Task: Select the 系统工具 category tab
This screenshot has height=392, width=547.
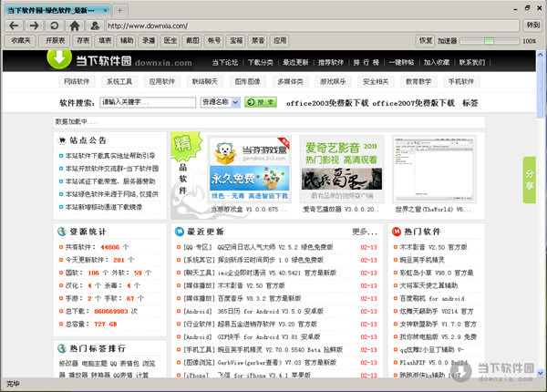Action: (119, 82)
